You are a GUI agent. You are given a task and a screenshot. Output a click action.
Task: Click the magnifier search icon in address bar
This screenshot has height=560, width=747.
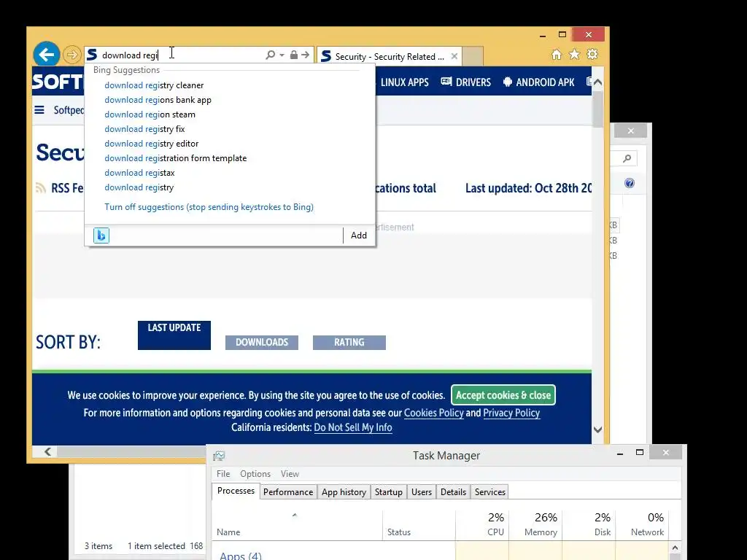270,55
